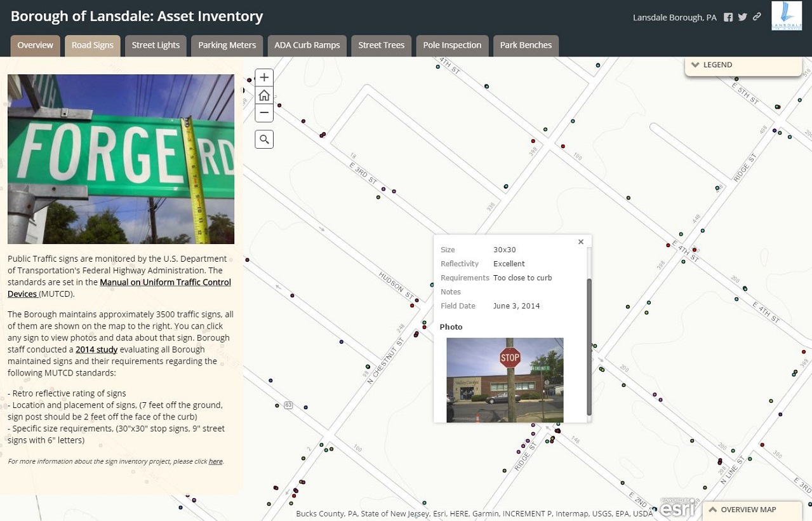Share the app on Twitter
The width and height of the screenshot is (812, 521).
[742, 17]
